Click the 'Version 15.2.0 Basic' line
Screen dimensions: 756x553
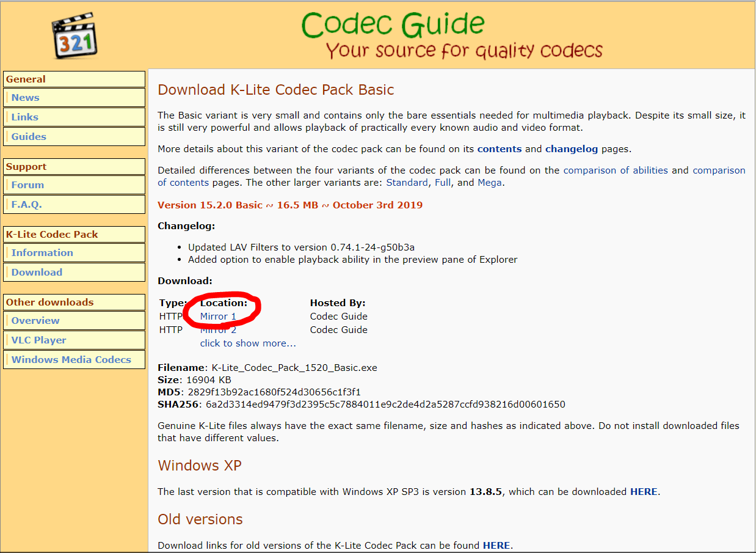point(290,205)
